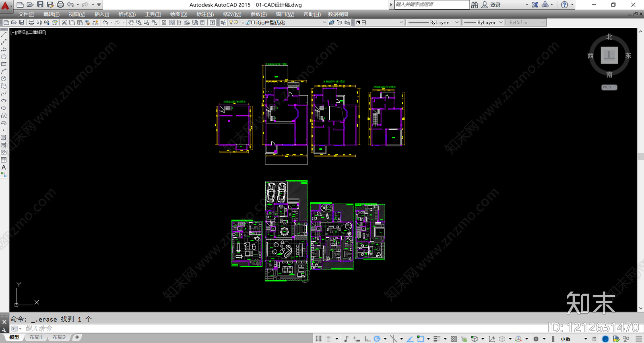
Task: Switch to the 布局1 layout tab
Action: pyautogui.click(x=36, y=337)
